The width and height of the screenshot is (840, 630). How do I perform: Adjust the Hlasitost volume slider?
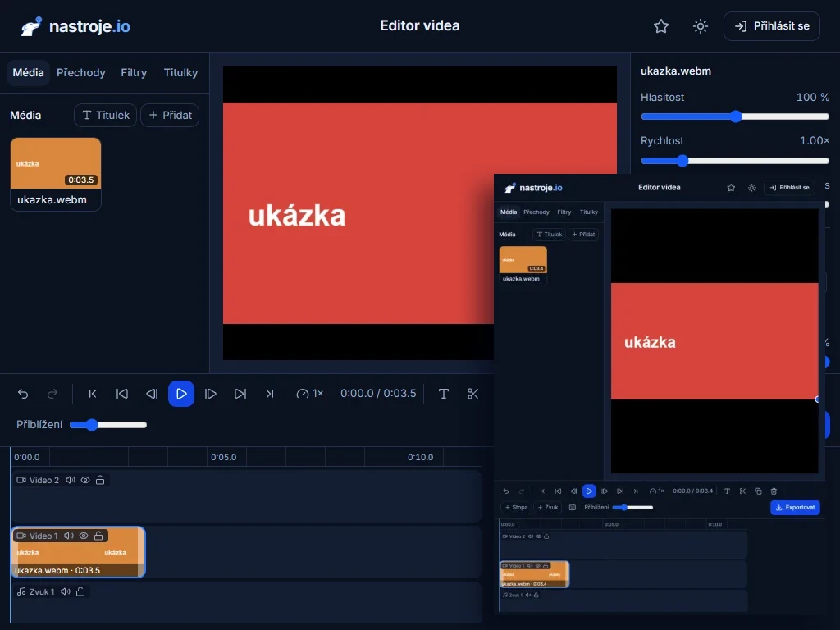click(735, 116)
